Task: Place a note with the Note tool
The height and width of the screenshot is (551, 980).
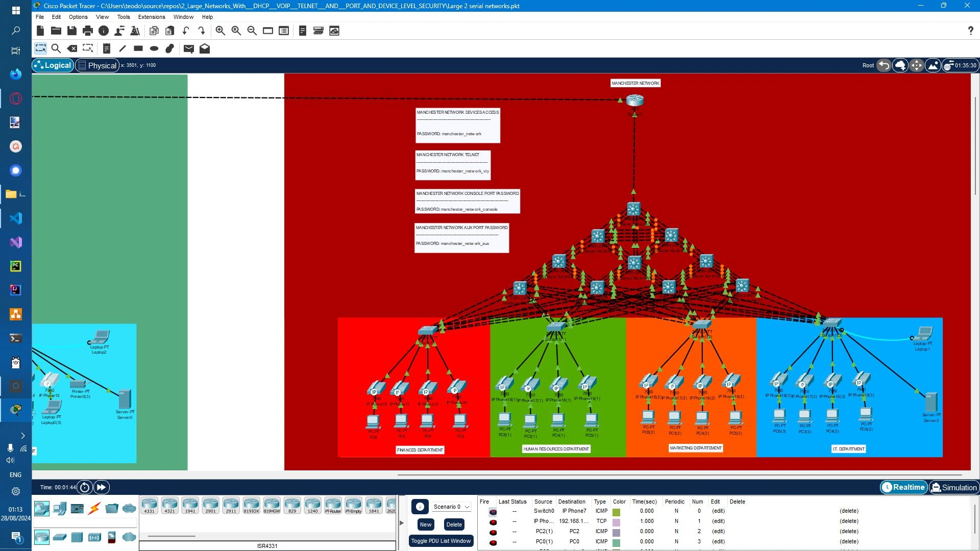Action: pos(107,48)
